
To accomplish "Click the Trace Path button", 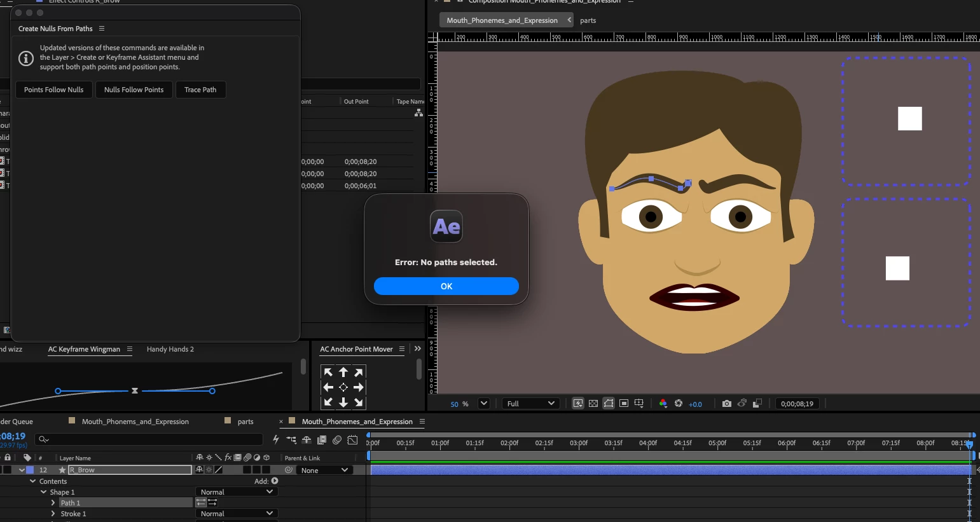I will coord(200,90).
